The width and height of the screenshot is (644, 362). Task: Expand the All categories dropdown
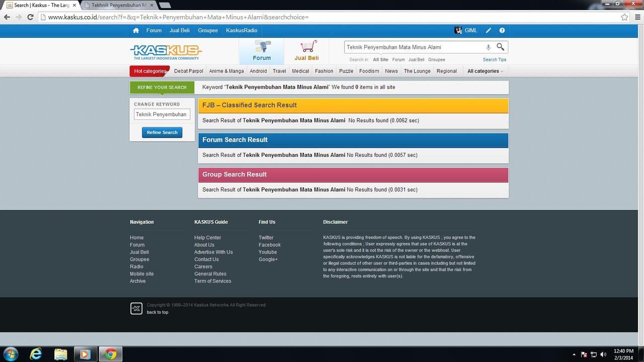click(485, 71)
